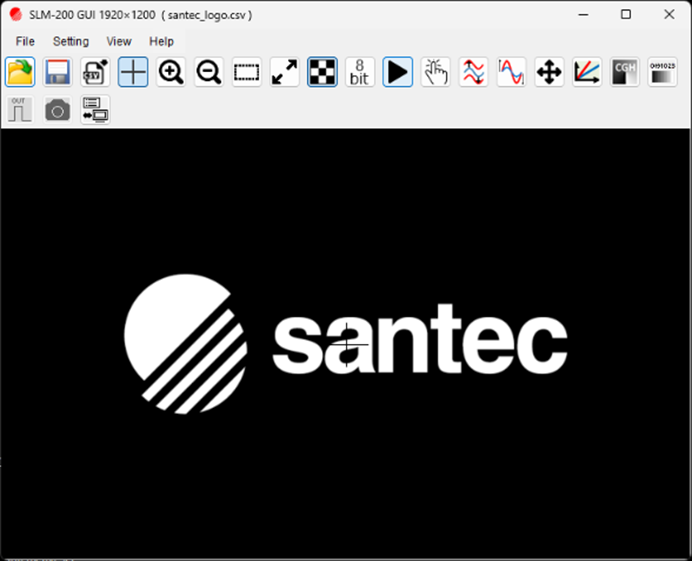
Task: Click the camera capture icon
Action: pos(58,110)
